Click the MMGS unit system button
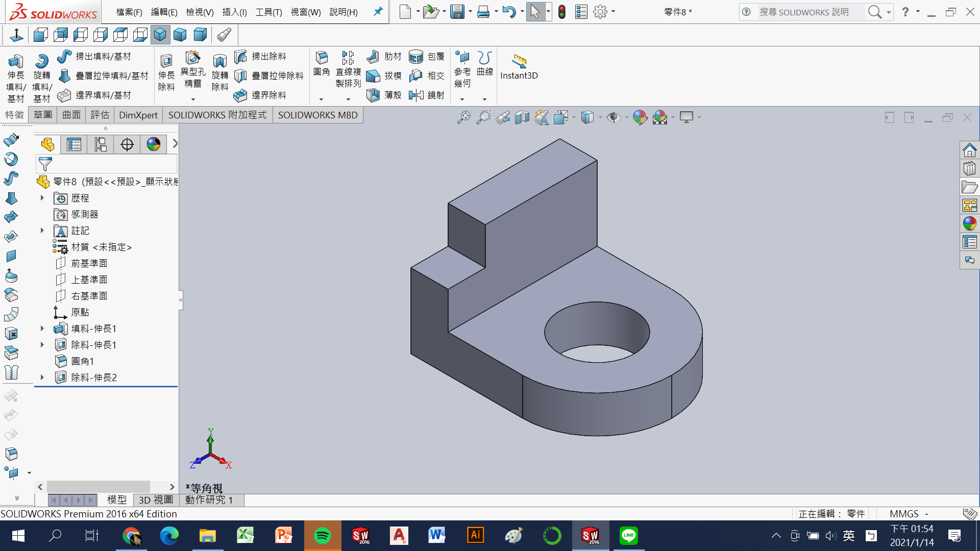 pos(904,514)
